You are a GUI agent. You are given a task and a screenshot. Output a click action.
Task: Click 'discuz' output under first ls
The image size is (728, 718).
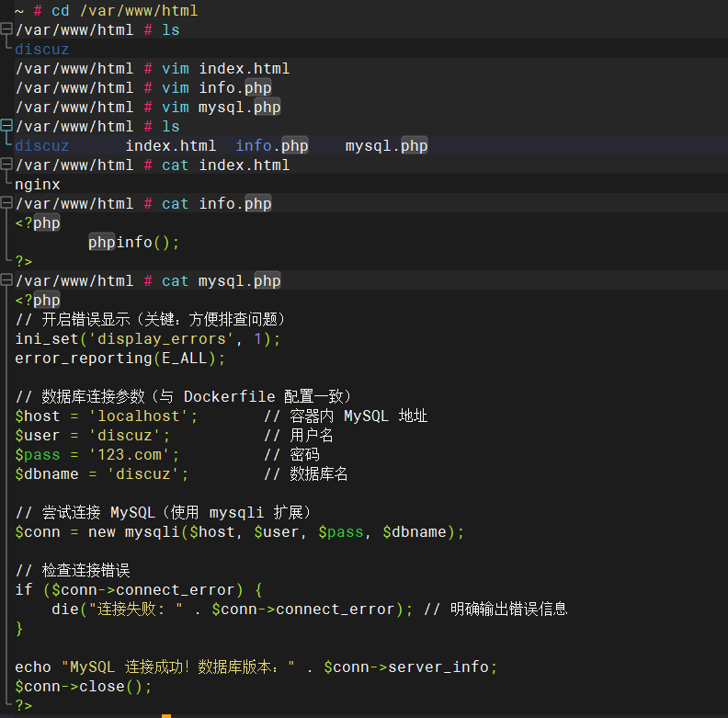[41, 50]
